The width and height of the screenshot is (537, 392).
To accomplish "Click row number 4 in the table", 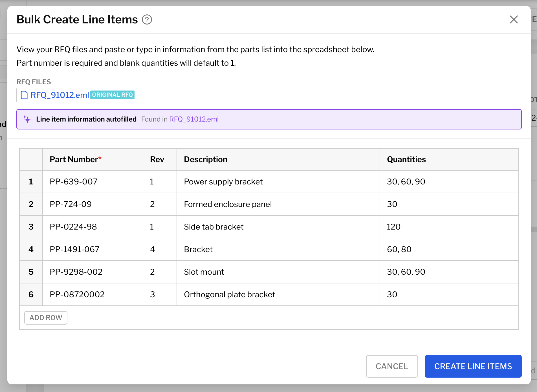I will click(31, 249).
